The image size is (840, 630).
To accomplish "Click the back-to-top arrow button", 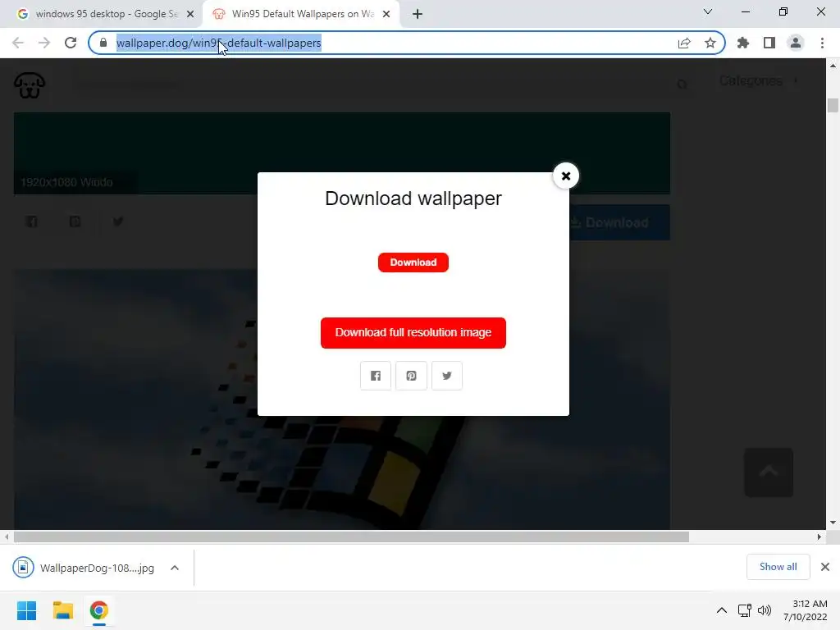I will point(769,472).
